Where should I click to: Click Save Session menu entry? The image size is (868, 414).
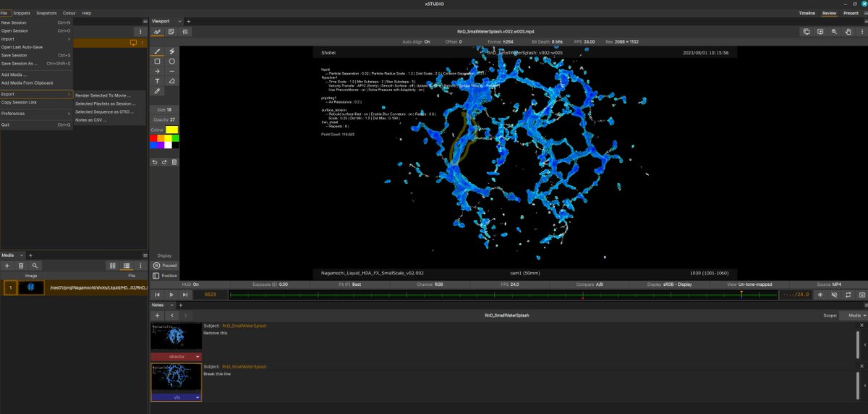point(36,55)
